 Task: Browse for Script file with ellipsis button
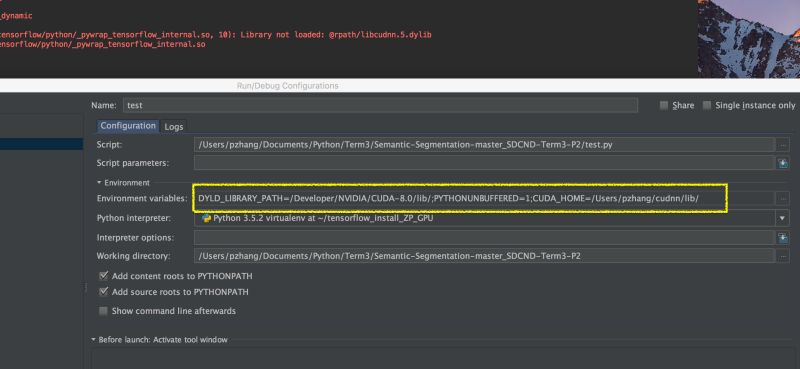pyautogui.click(x=783, y=145)
